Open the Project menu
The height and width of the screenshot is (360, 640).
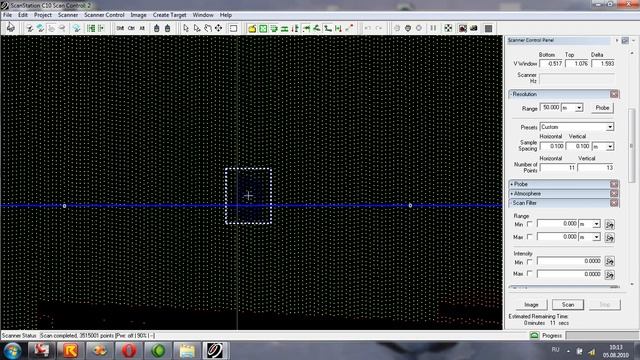coord(43,15)
